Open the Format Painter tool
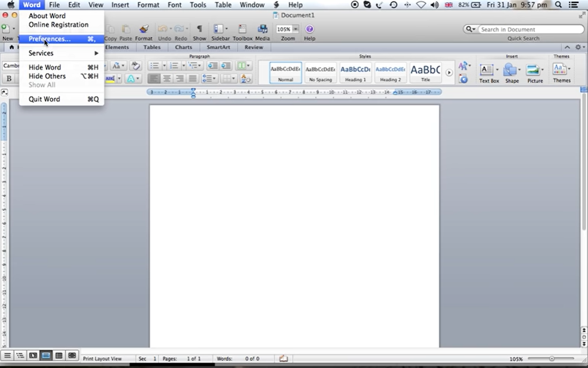Screen dimensions: 588x368 point(144,30)
